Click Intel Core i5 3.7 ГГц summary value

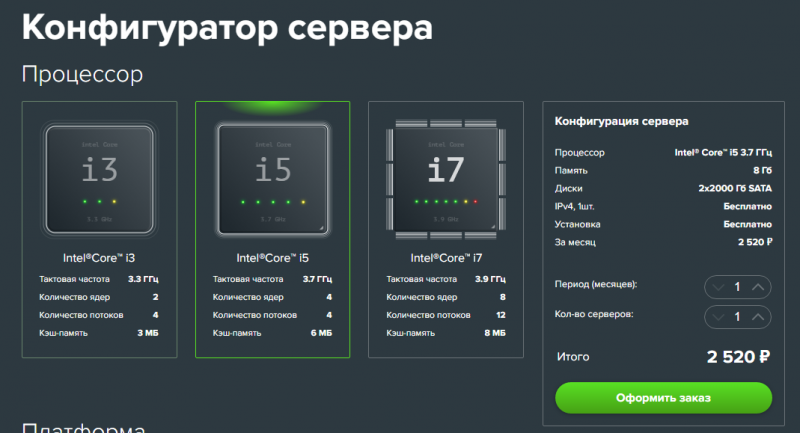723,152
